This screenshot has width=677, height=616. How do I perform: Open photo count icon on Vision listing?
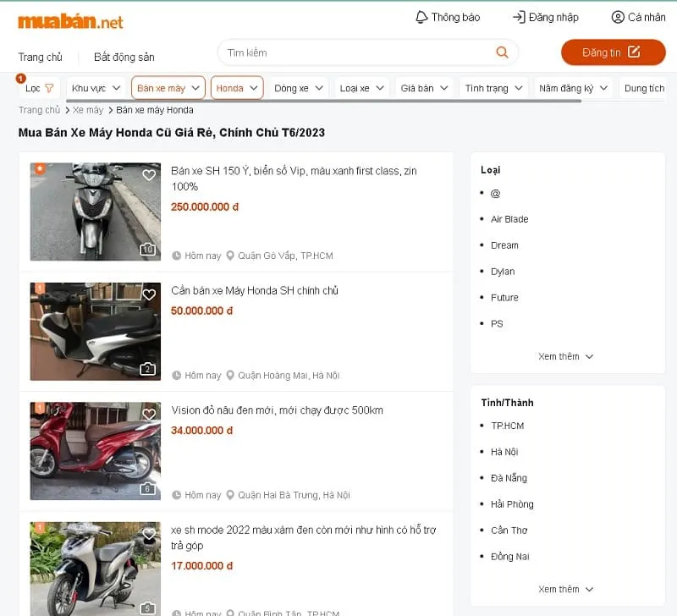(x=147, y=488)
